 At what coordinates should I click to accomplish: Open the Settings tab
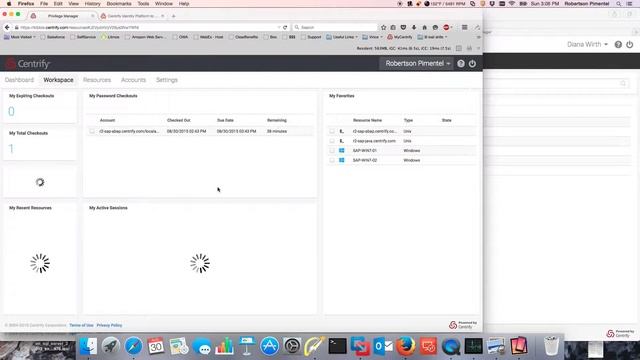tap(167, 80)
